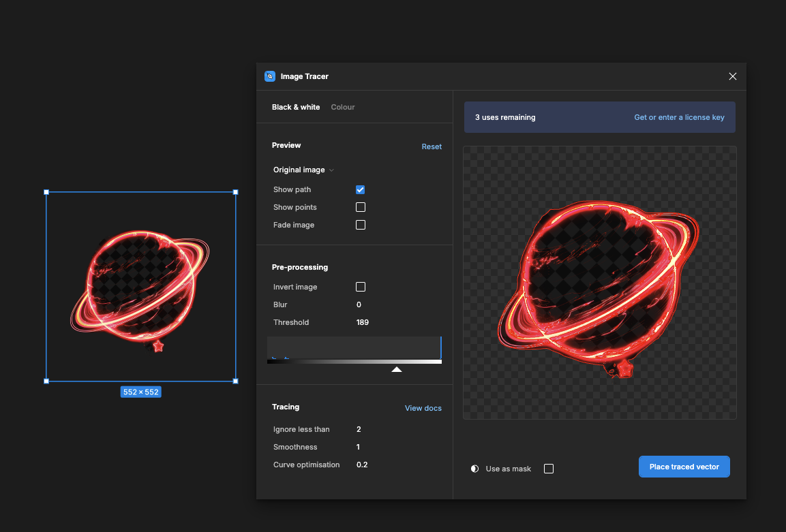Screen dimensions: 786x532
Task: Click Place traced vector button
Action: (684, 467)
